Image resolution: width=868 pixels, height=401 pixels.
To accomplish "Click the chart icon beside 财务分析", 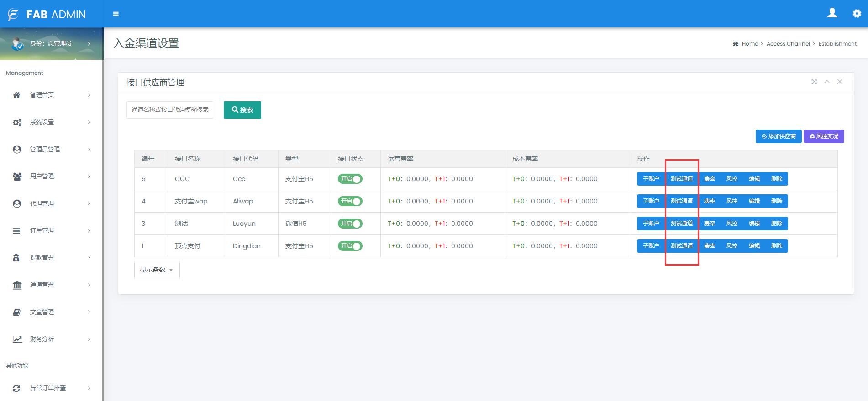I will 17,339.
